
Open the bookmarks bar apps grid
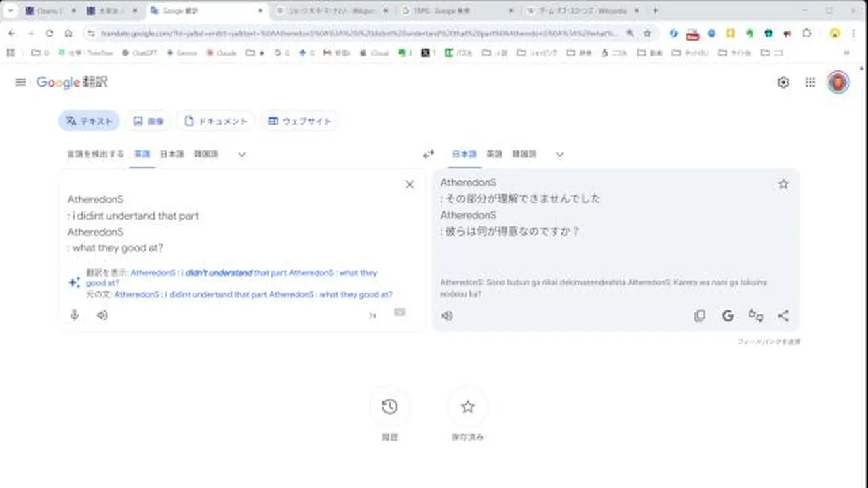tap(10, 53)
